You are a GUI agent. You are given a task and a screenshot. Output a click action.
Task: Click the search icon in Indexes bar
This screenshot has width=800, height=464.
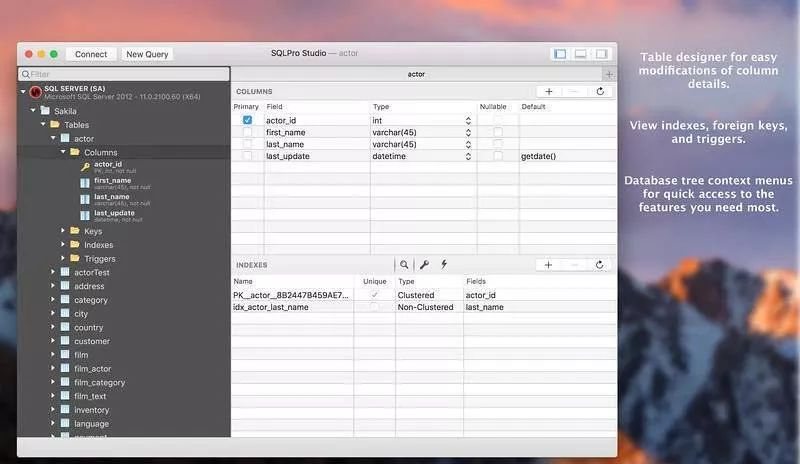click(x=404, y=264)
